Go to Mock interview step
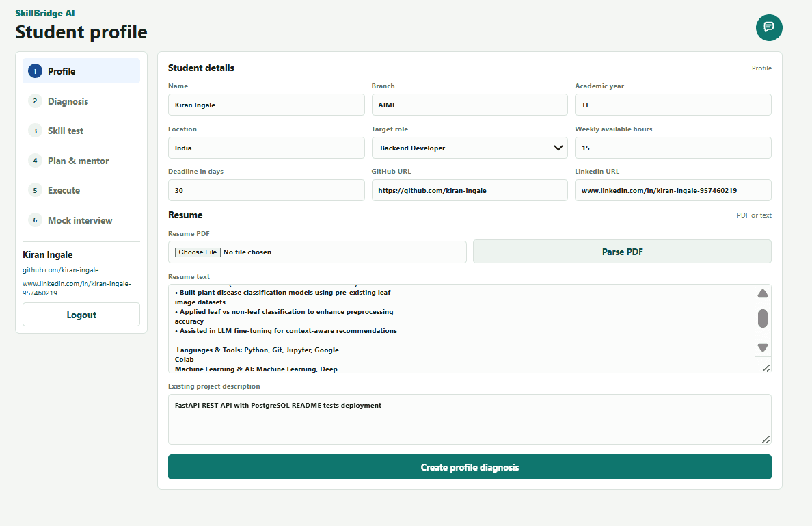The width and height of the screenshot is (812, 526). 81,220
